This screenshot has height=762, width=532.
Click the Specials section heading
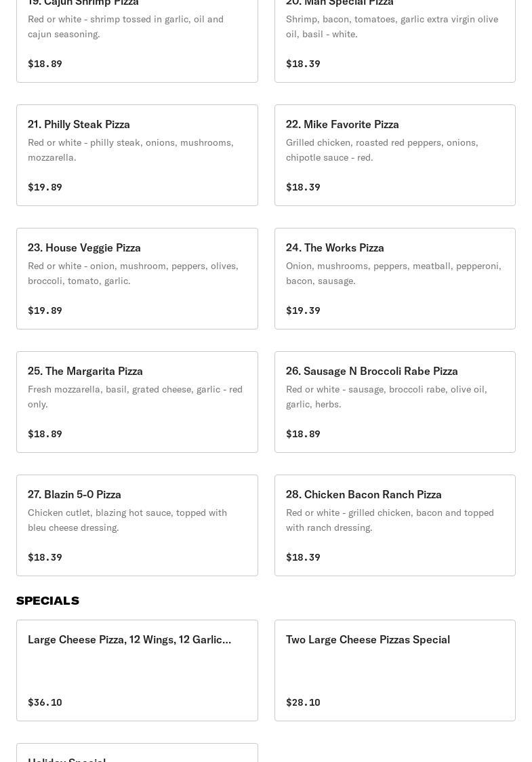pyautogui.click(x=47, y=601)
